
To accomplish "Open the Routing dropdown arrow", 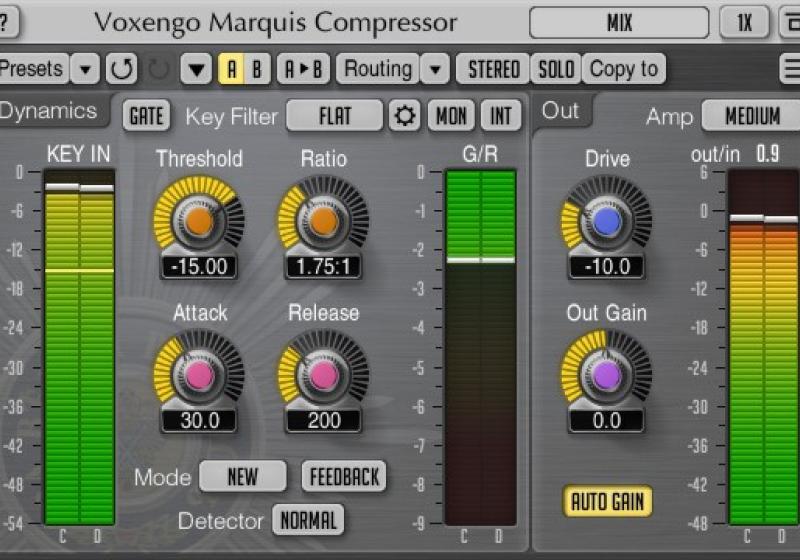I will [435, 68].
